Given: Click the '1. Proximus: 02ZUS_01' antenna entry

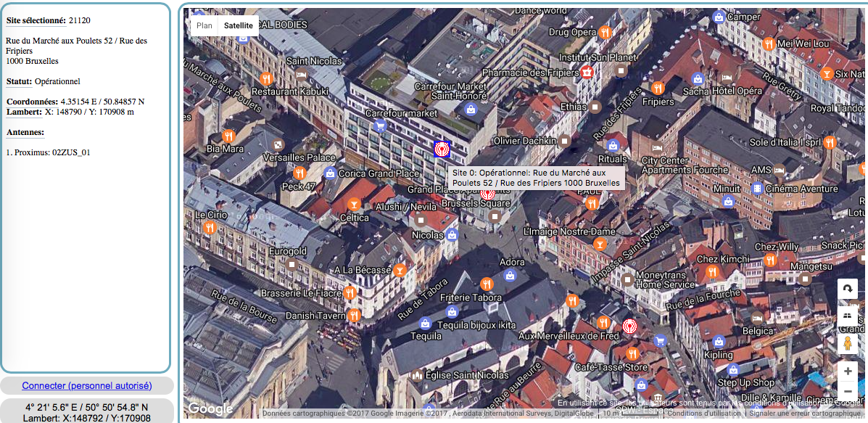Looking at the screenshot, I should (x=48, y=152).
